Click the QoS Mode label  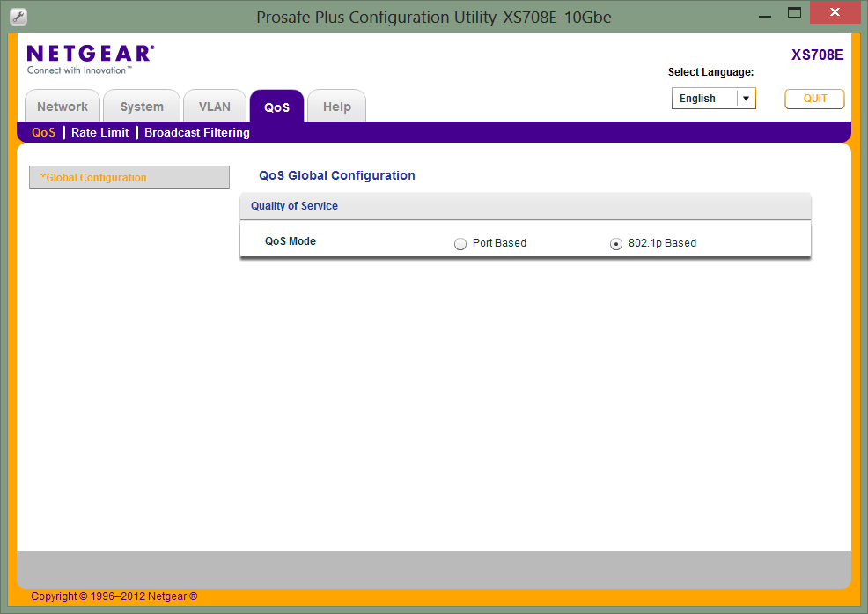(291, 241)
